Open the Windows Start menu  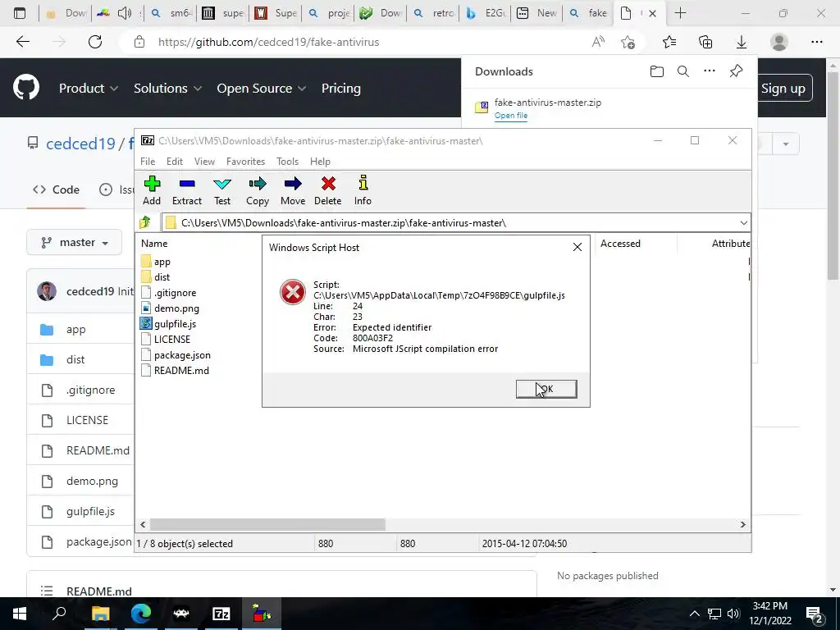(x=20, y=614)
